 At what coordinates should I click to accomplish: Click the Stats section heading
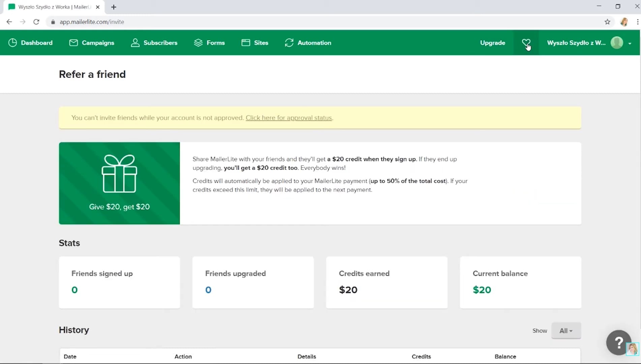point(69,243)
